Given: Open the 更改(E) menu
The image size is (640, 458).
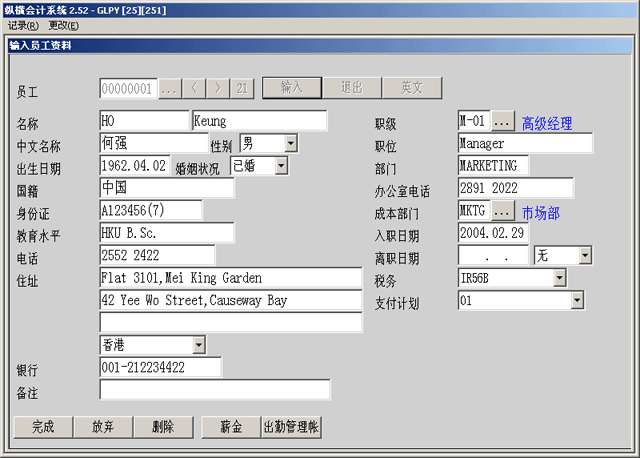Looking at the screenshot, I should [x=64, y=26].
